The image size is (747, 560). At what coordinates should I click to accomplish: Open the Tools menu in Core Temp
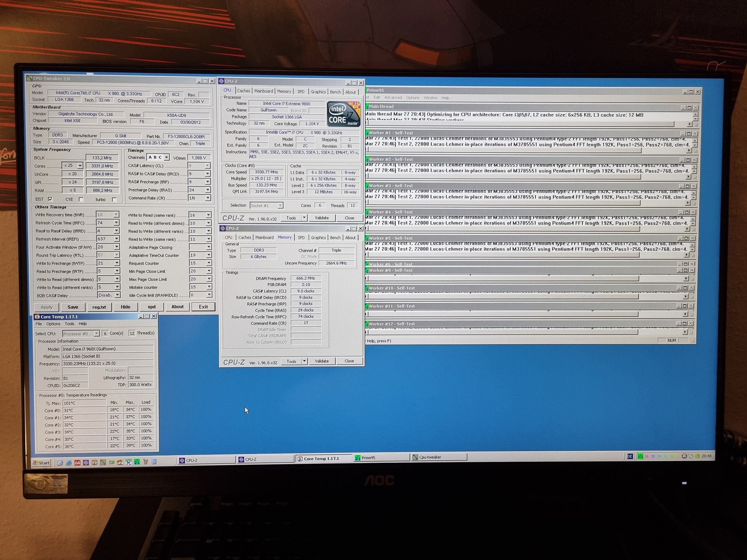pyautogui.click(x=69, y=324)
